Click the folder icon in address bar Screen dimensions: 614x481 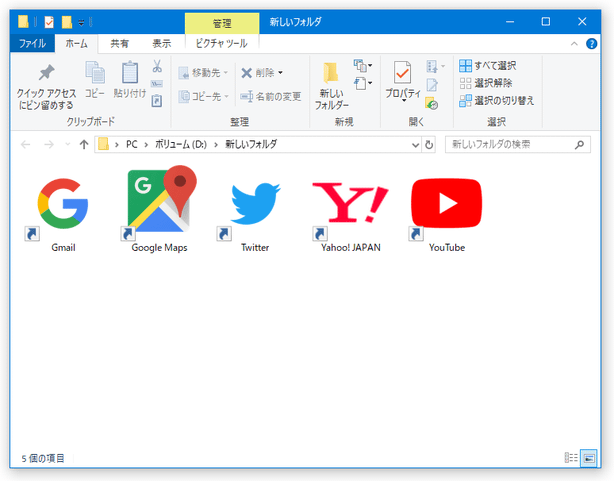tap(103, 144)
